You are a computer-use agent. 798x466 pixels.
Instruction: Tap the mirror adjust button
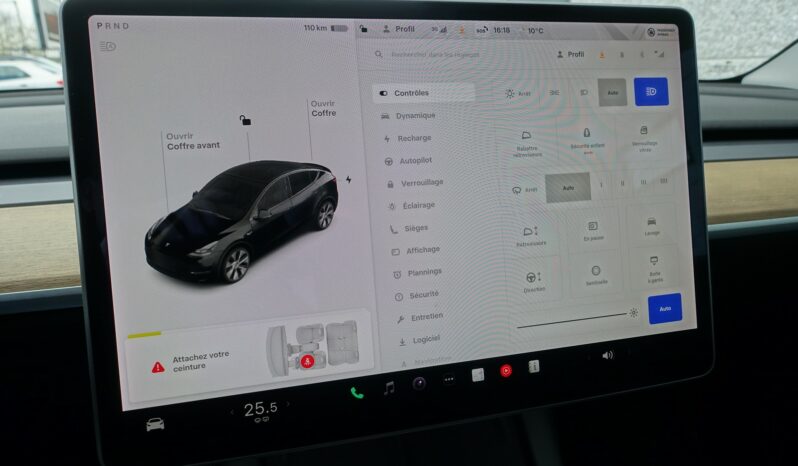click(531, 236)
